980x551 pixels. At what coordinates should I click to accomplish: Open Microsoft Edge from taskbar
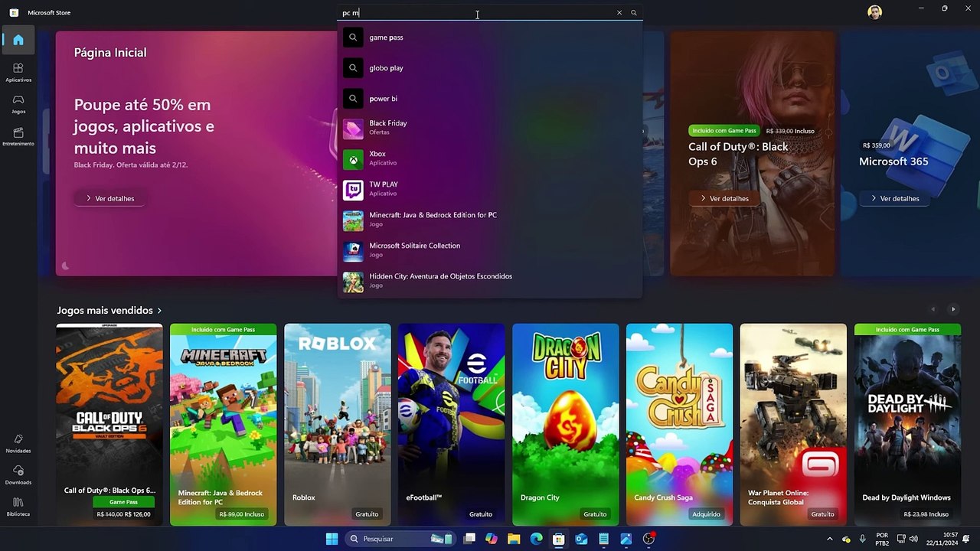[537, 539]
